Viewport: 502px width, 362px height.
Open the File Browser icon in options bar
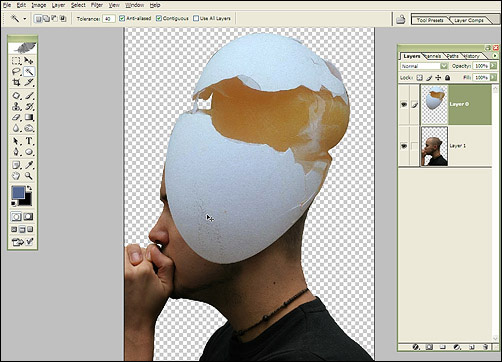pos(400,19)
